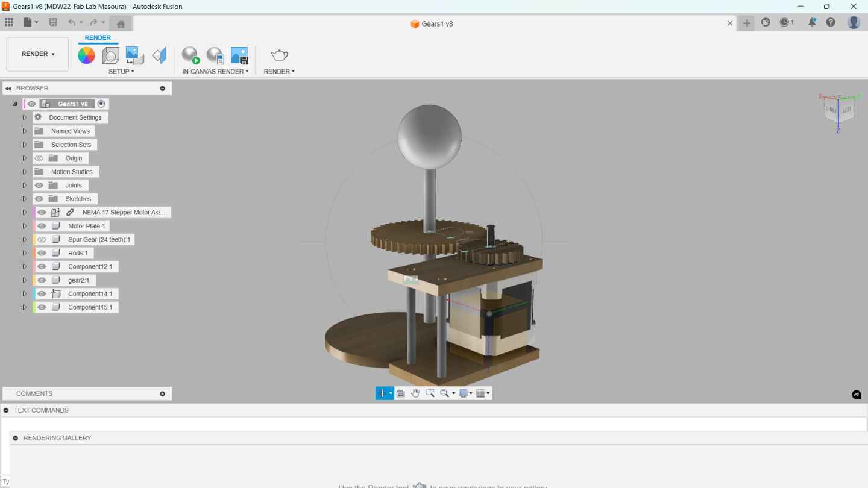This screenshot has width=868, height=488.
Task: Click the ViewCube in the canvas corner
Action: [838, 110]
